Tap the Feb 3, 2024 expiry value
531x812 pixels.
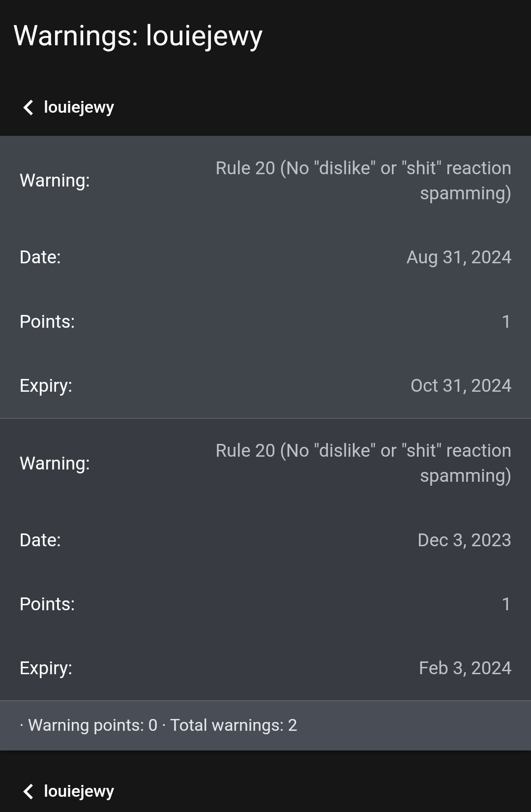(x=465, y=668)
